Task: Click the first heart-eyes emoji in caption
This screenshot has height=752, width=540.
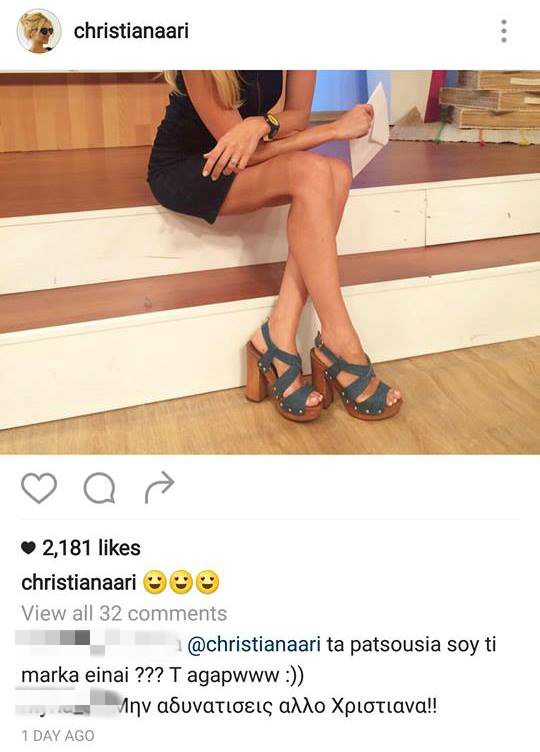Action: 154,583
